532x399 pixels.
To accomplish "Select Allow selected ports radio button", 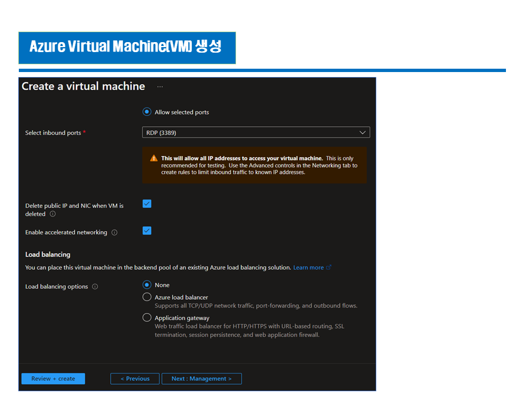I will click(146, 111).
